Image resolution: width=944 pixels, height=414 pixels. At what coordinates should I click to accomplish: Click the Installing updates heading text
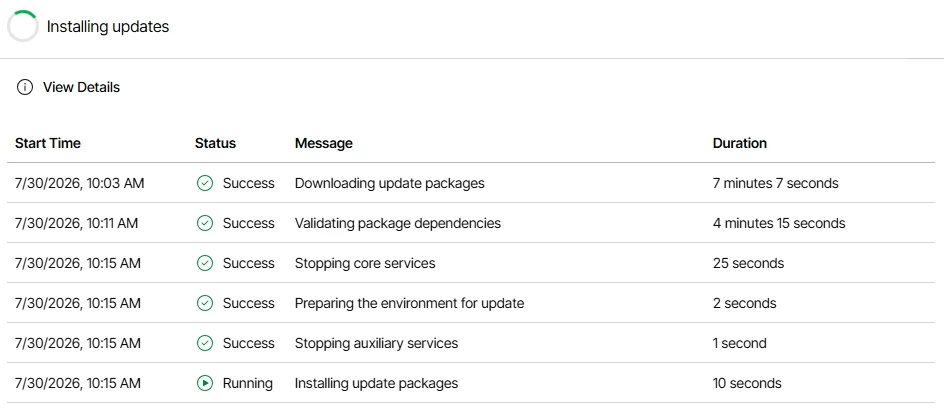coord(108,27)
